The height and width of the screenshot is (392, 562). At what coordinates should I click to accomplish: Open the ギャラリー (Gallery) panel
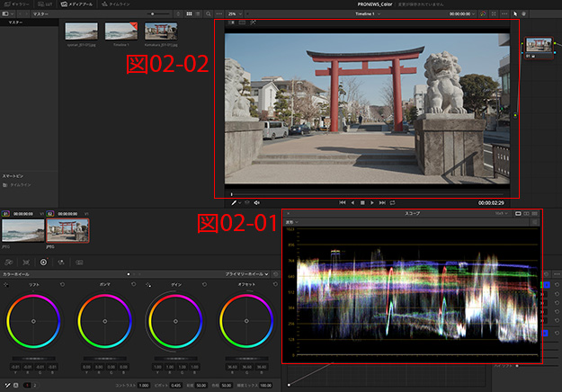pos(17,4)
